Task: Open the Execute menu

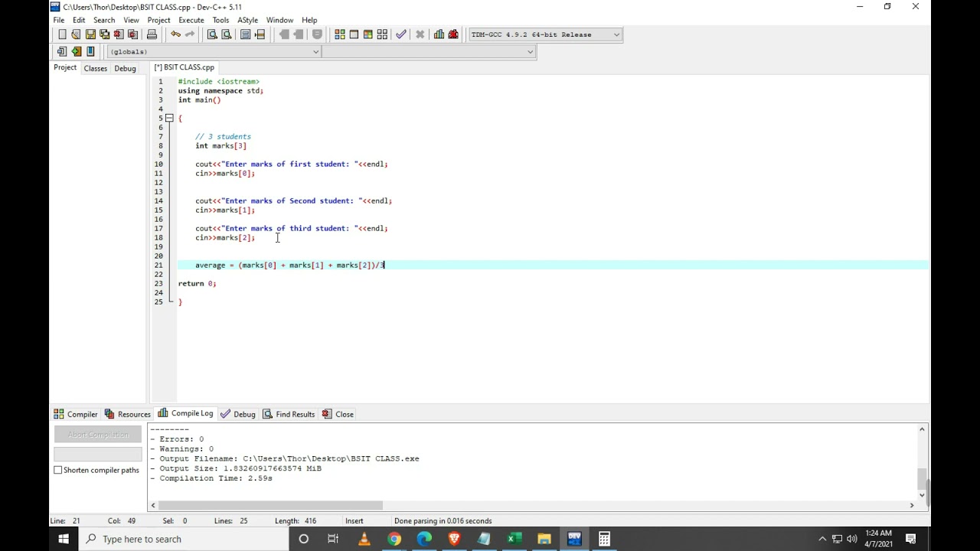Action: click(191, 20)
